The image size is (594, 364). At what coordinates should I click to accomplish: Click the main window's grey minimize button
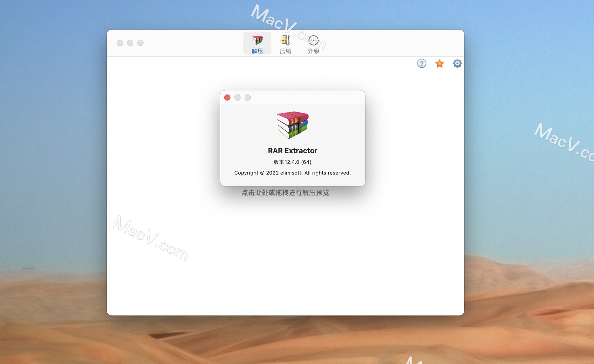tap(130, 43)
